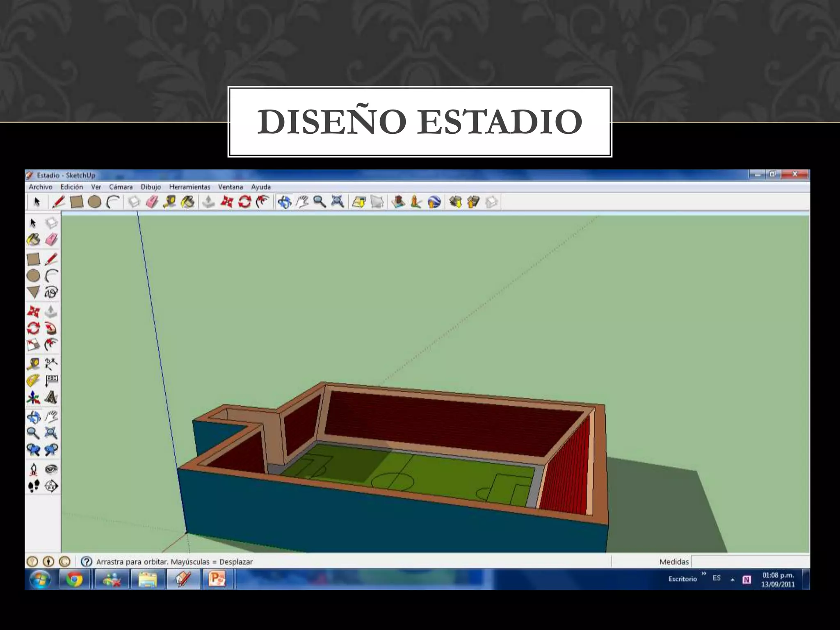Click Preview Model in Google Earth icon
This screenshot has height=630, width=840.
(434, 202)
